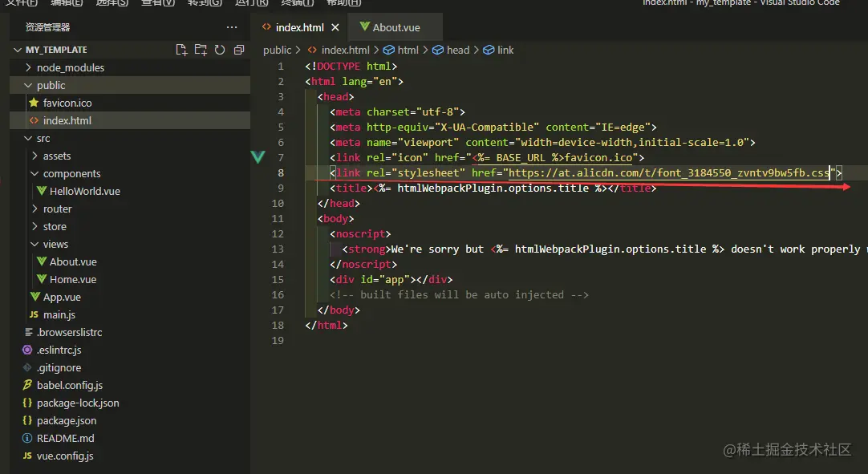This screenshot has height=474, width=868.
Task: Open the explorer more actions ellipsis
Action: pyautogui.click(x=232, y=27)
